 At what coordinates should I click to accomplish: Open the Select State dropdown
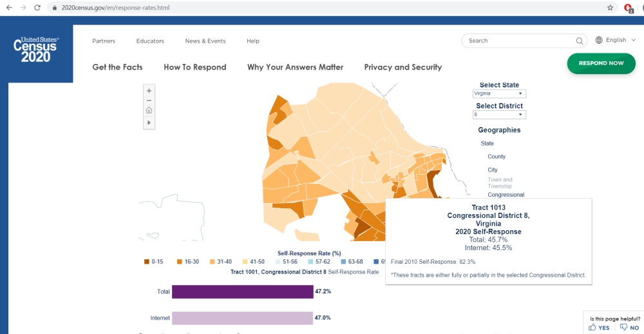(499, 93)
